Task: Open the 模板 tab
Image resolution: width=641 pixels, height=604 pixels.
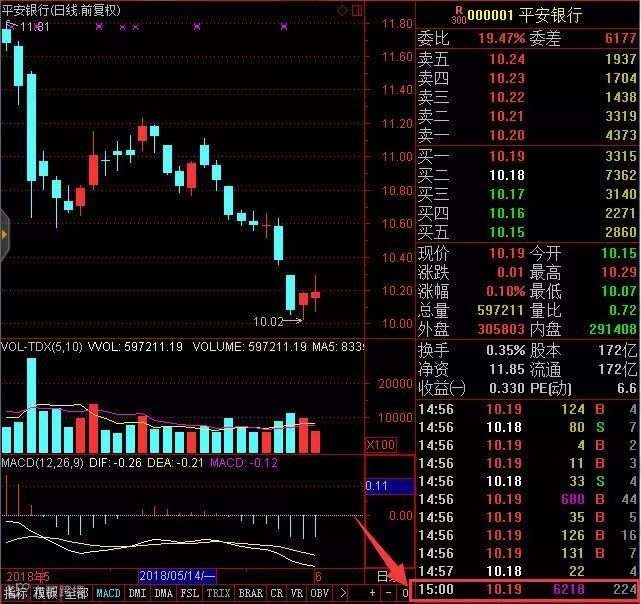Action: [46, 593]
